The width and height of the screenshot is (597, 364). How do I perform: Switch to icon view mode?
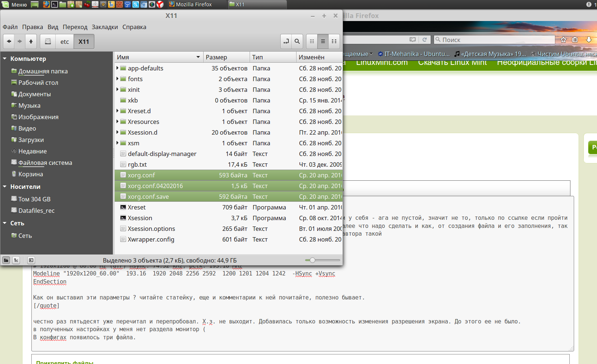click(312, 42)
